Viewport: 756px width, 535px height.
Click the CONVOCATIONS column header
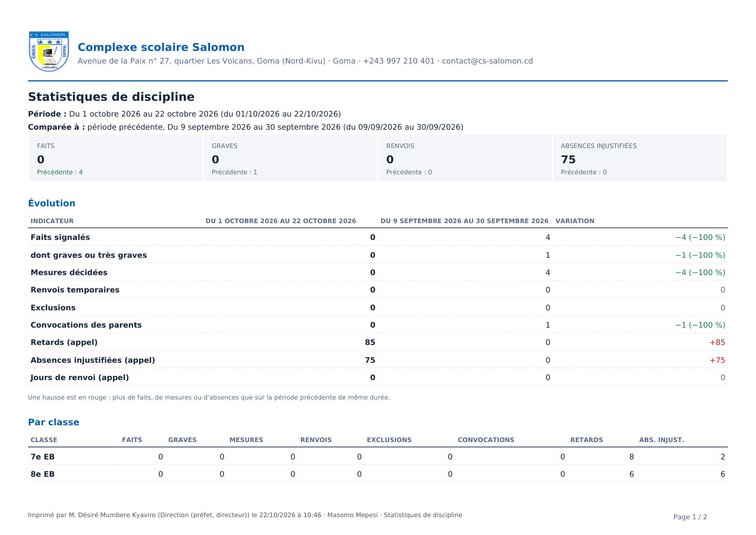tap(486, 440)
